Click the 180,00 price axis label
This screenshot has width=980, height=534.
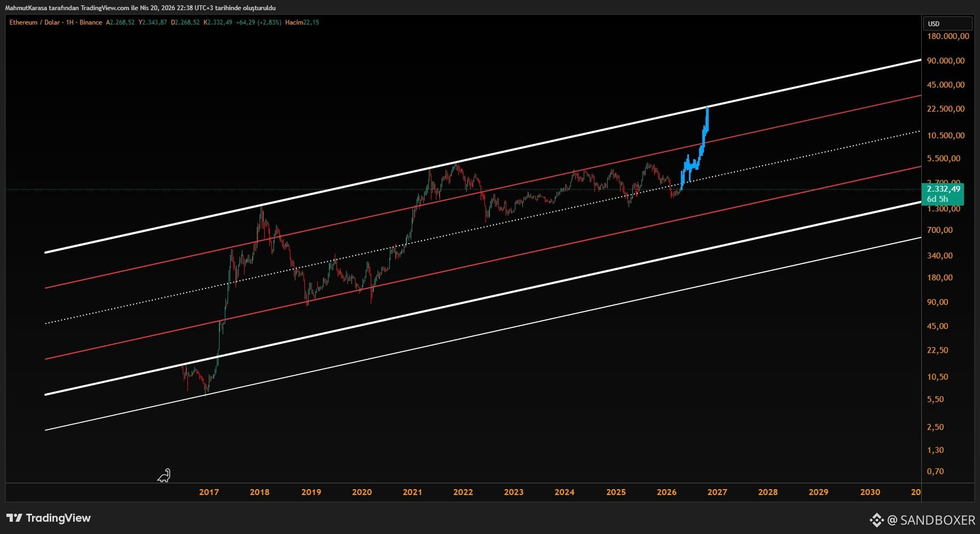(x=940, y=277)
